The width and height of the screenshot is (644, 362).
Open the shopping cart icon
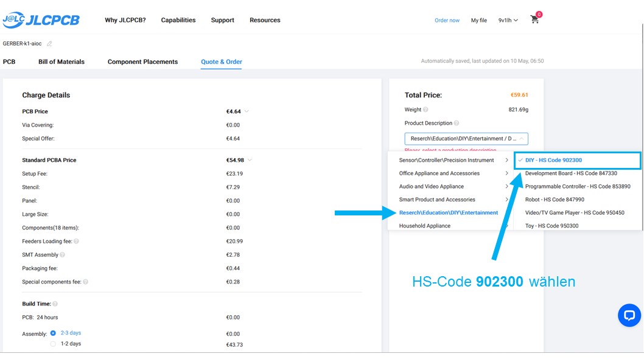tap(535, 19)
